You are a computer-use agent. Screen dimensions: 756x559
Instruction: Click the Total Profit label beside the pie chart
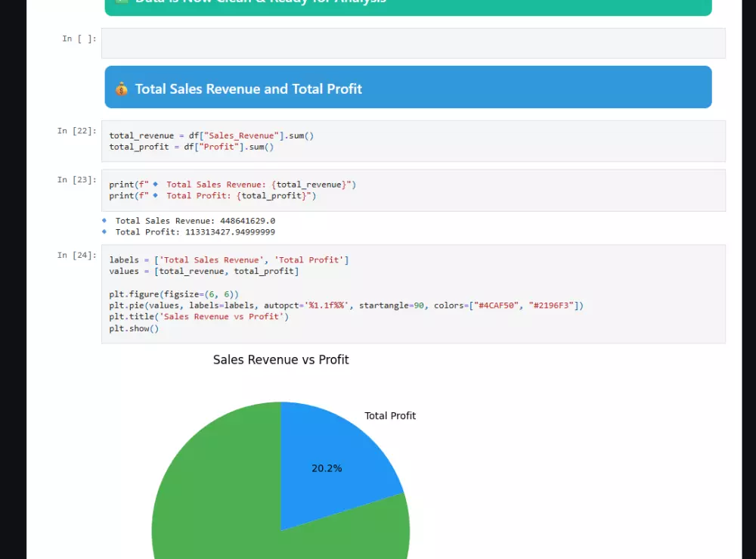pyautogui.click(x=390, y=415)
